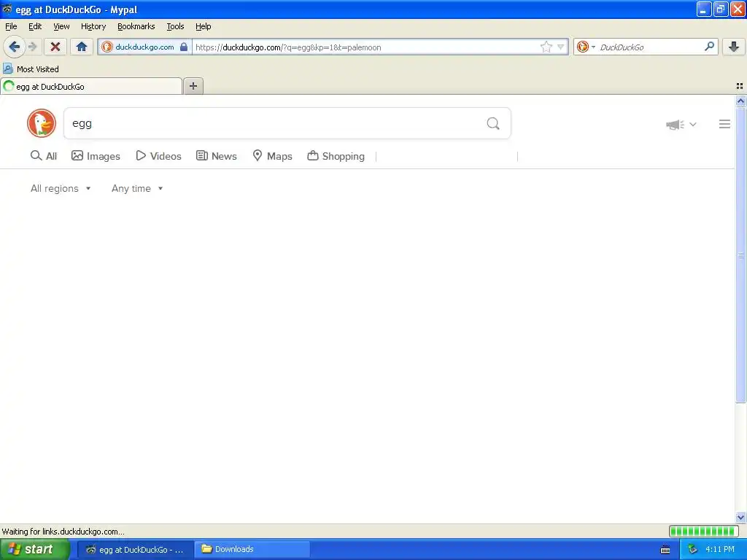Screen dimensions: 747x560
Task: Open the Most Visited bookmarks folder
Action: 31,69
